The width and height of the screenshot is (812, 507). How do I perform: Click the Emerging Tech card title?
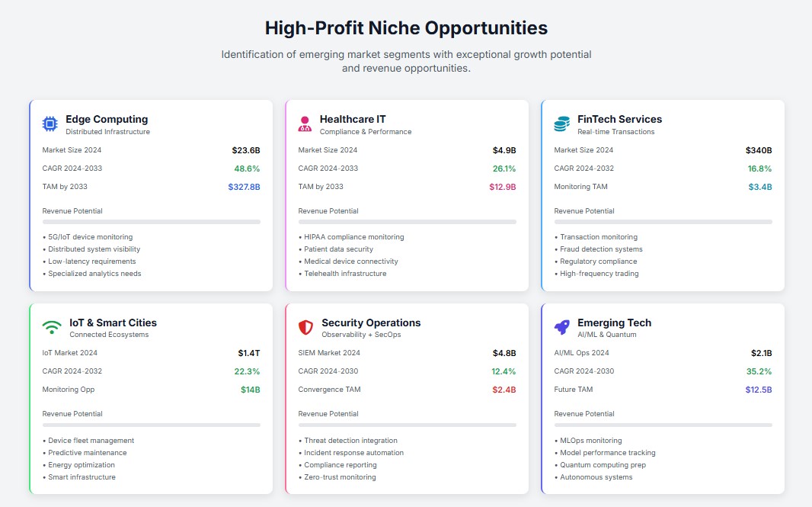614,322
